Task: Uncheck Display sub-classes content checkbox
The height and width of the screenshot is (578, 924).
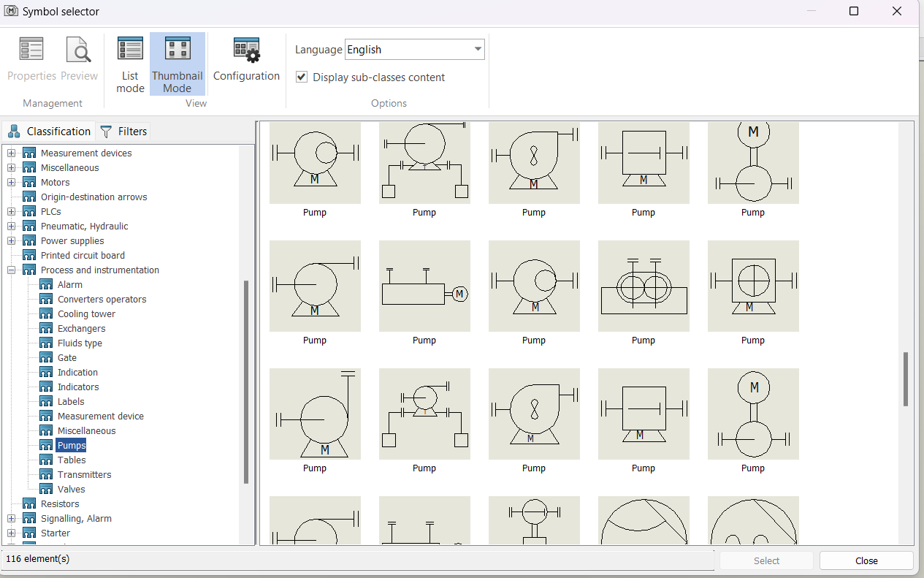Action: click(302, 77)
